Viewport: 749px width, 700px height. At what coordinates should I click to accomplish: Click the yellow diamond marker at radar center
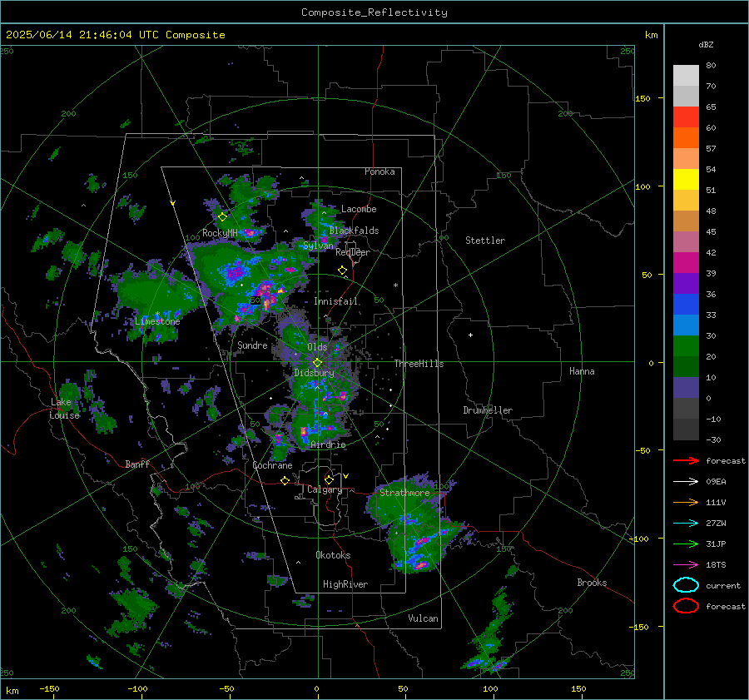317,363
